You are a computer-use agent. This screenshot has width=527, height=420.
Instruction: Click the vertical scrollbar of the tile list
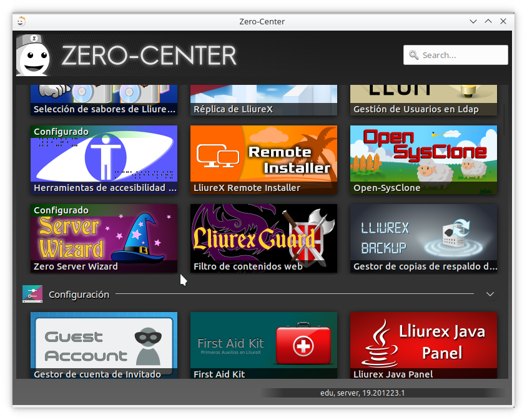tap(504, 119)
